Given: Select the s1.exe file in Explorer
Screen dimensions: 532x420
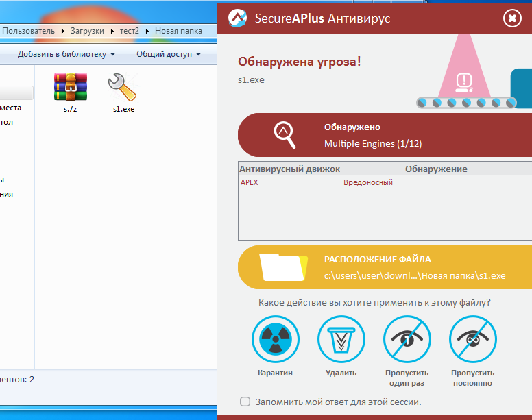Looking at the screenshot, I should [x=123, y=92].
